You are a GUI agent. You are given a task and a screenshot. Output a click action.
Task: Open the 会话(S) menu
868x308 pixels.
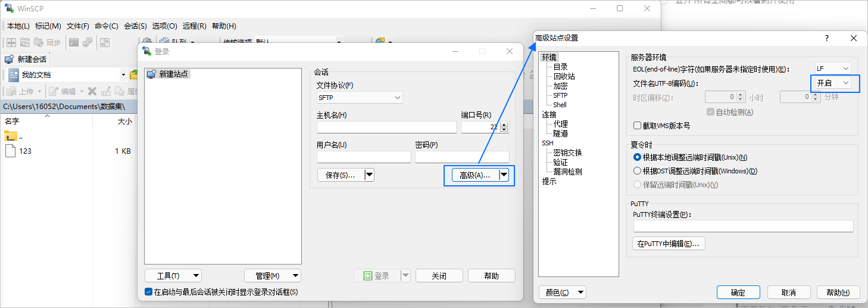tap(135, 26)
